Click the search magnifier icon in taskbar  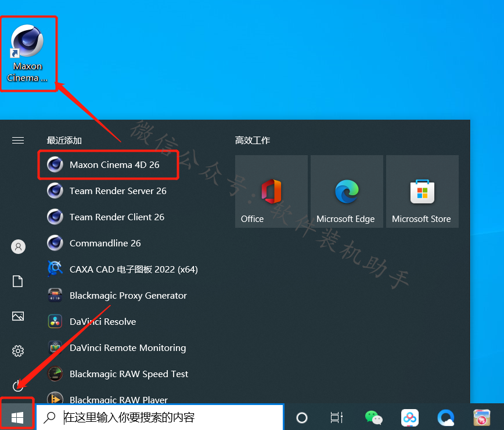[x=49, y=417]
